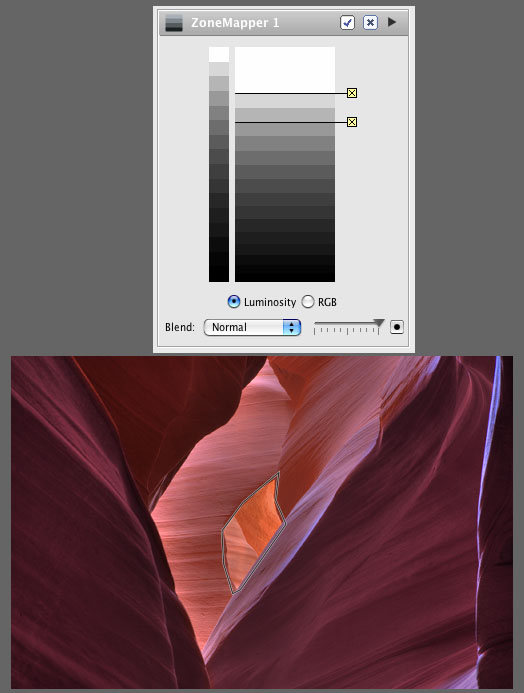Expand options with the black triangle arrow
This screenshot has height=693, width=524.
point(391,22)
